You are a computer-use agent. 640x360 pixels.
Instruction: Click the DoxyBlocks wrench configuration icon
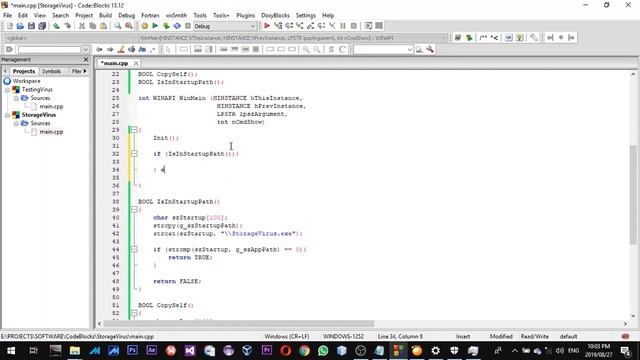point(533,38)
